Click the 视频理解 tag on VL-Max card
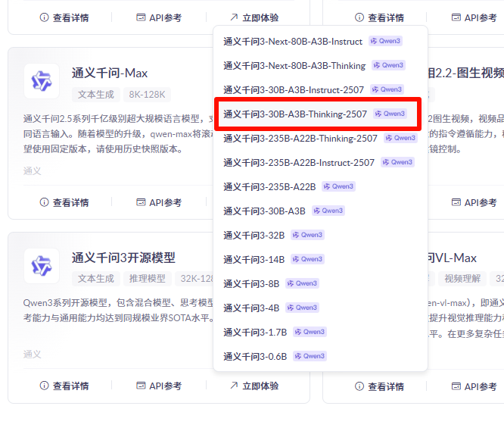 tap(462, 278)
